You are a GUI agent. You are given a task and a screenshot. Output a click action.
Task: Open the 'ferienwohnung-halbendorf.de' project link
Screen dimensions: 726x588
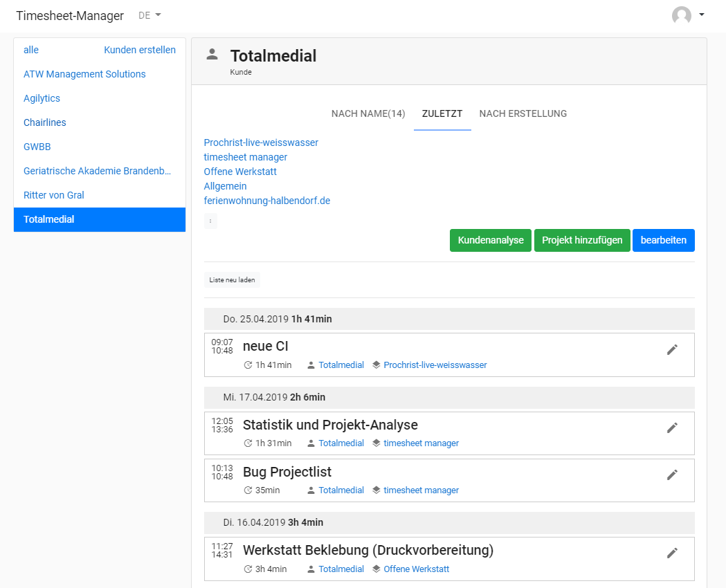click(x=267, y=201)
